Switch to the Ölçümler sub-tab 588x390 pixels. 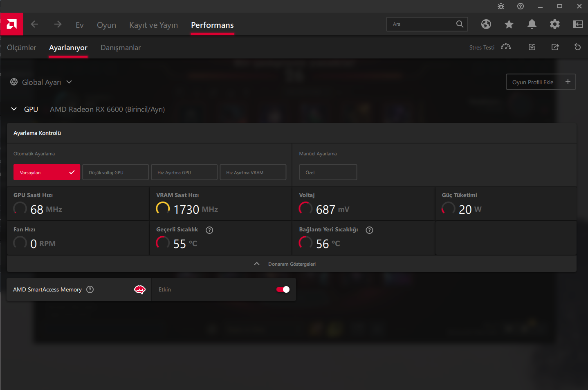22,47
